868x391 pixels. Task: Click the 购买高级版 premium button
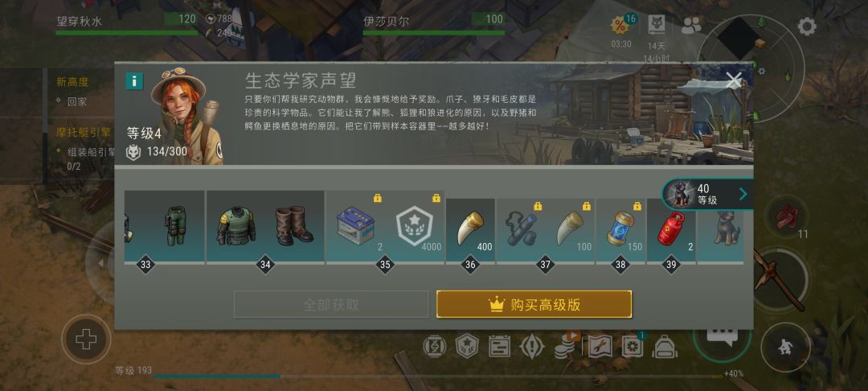534,305
